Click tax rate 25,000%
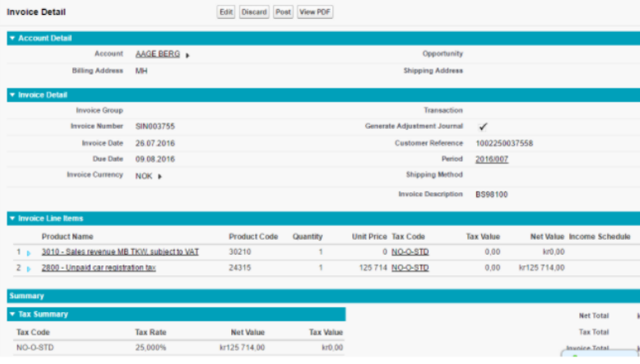This screenshot has height=364, width=640. tap(151, 348)
